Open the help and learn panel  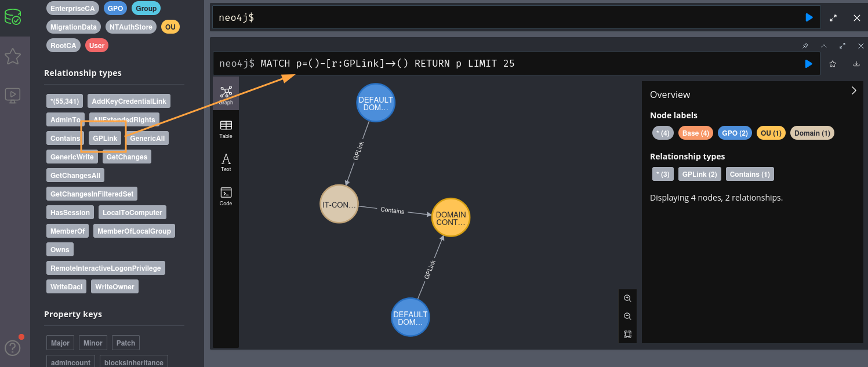tap(13, 348)
